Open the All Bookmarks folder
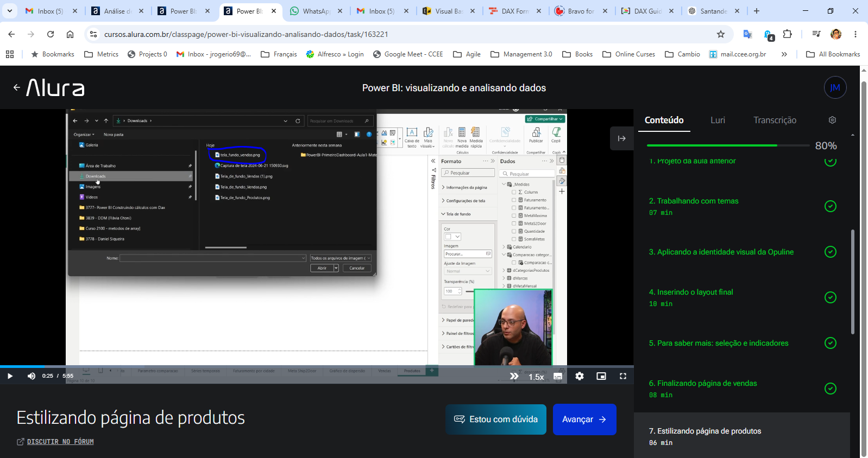Screen dimensions: 868x458 coord(833,54)
